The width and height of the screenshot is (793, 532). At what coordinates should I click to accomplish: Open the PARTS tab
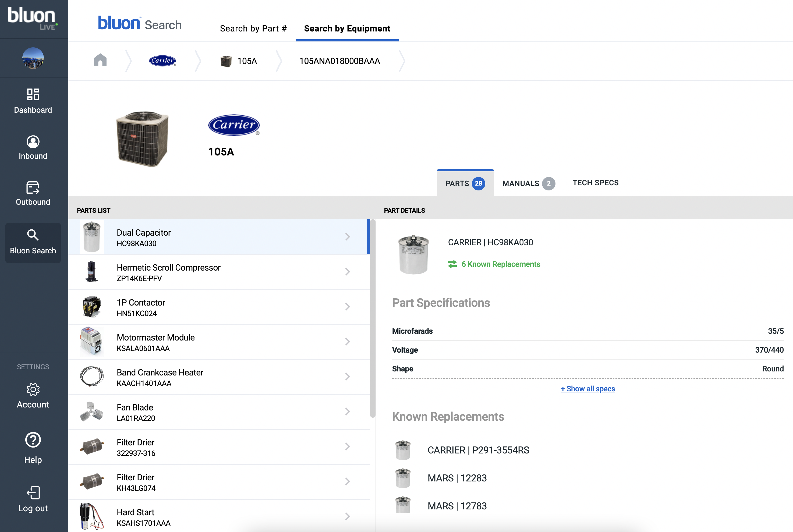(x=465, y=183)
